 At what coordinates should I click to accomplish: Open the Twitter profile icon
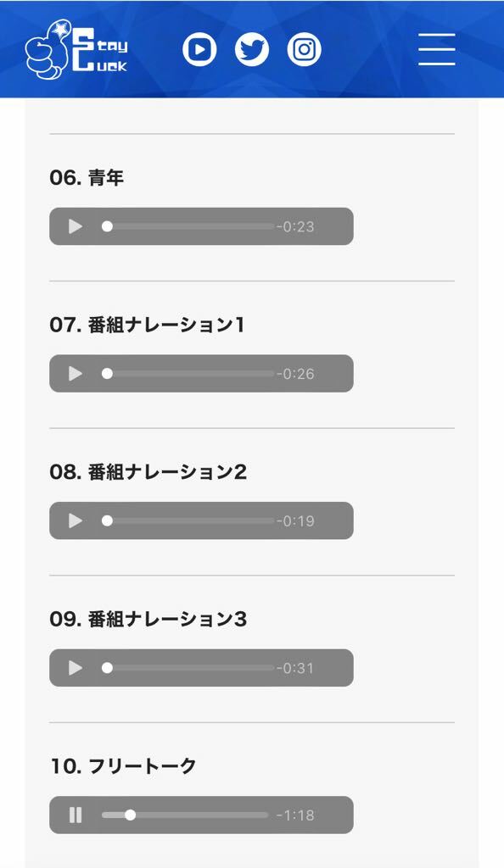click(x=252, y=50)
